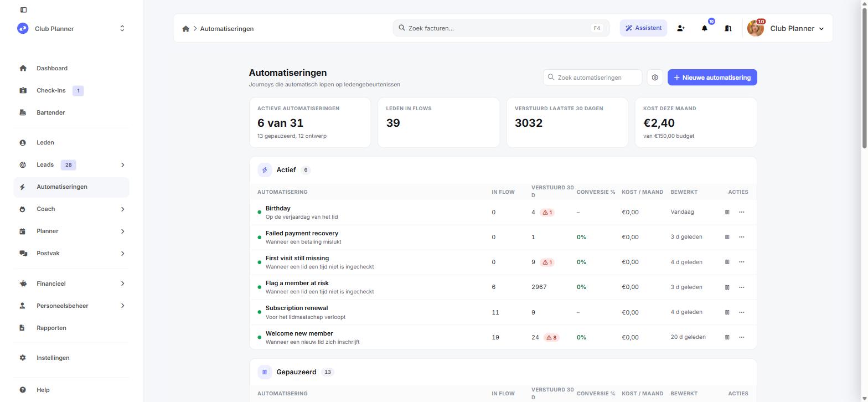The width and height of the screenshot is (868, 402).
Task: Click the Nieuwe automatisering button
Action: click(x=712, y=78)
